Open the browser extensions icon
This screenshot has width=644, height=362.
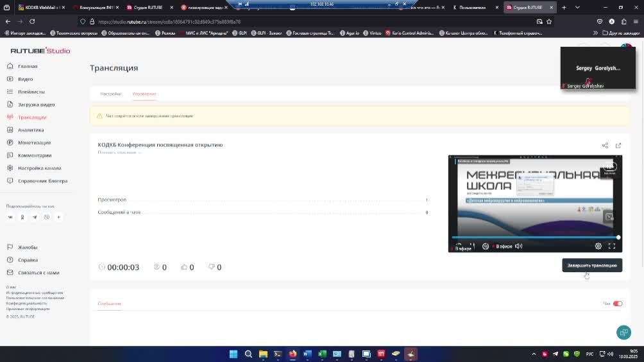(x=624, y=21)
